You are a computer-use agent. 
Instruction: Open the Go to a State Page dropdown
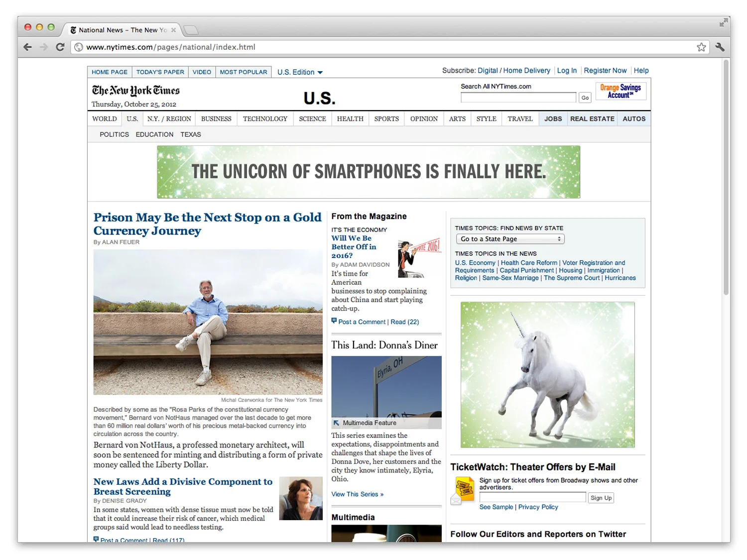pos(509,239)
